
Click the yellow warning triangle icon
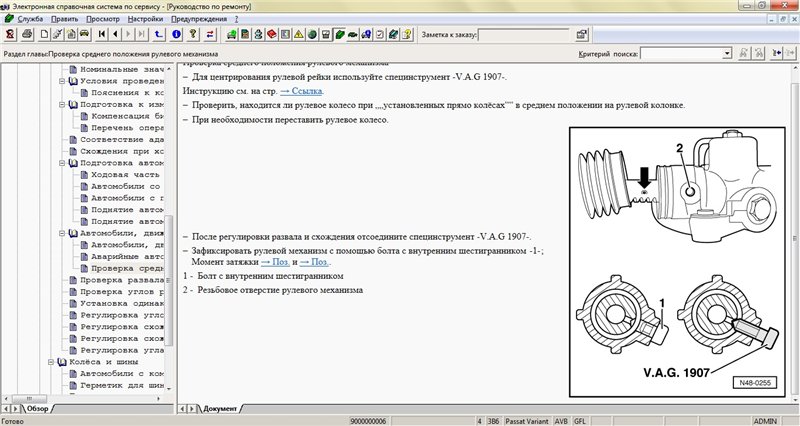298,34
